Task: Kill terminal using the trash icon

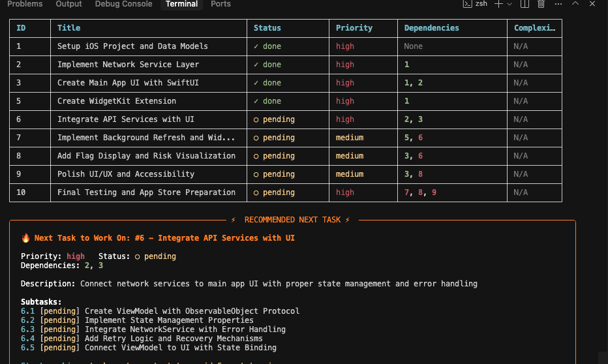Action: 541,4
